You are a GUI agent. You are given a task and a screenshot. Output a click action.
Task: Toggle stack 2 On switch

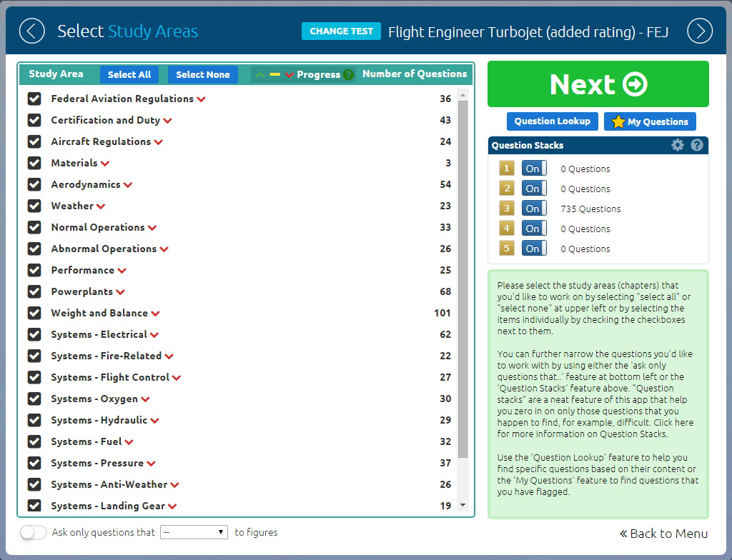coord(534,189)
